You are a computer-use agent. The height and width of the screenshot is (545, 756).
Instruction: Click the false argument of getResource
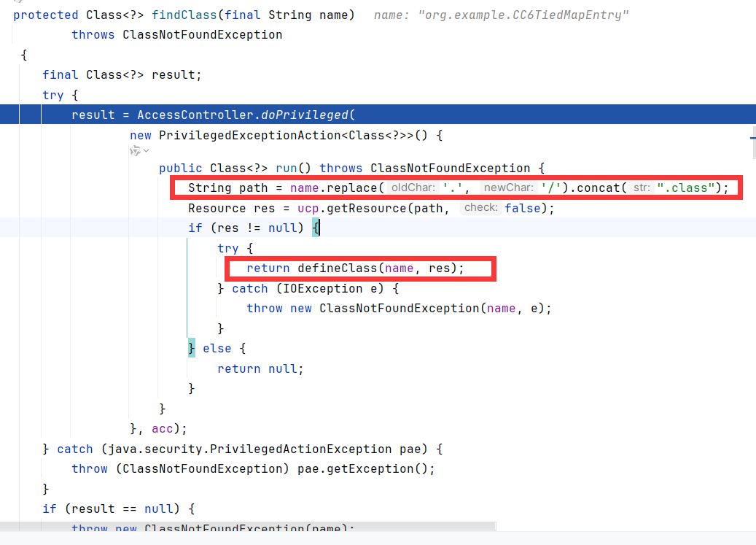[523, 208]
